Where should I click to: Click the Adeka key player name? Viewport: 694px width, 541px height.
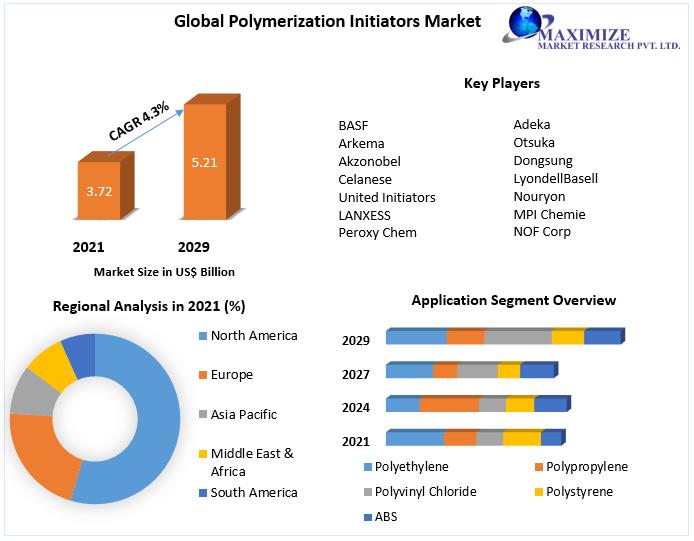pos(532,125)
